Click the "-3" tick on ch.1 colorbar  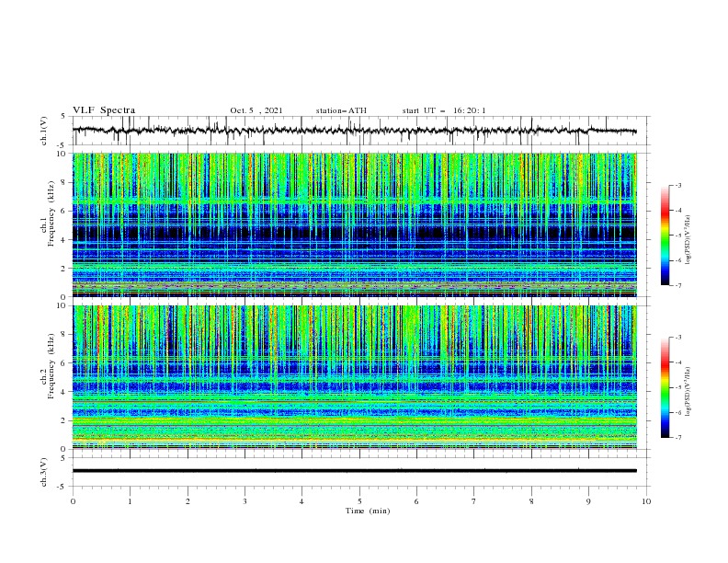tap(677, 185)
